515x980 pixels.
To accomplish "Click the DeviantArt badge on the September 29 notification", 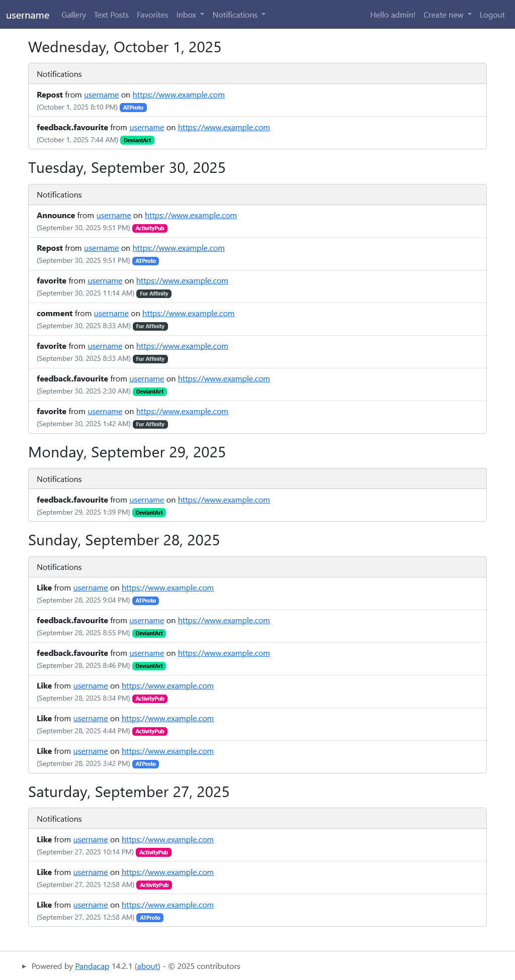I will click(149, 513).
